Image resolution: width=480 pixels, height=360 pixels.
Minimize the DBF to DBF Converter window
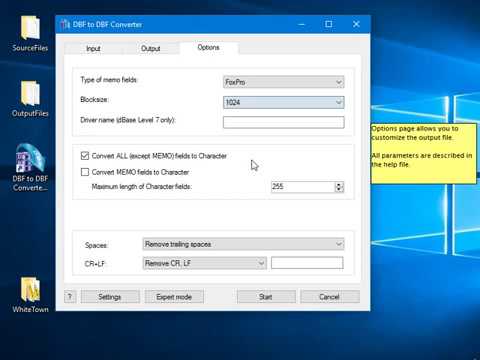(302, 24)
